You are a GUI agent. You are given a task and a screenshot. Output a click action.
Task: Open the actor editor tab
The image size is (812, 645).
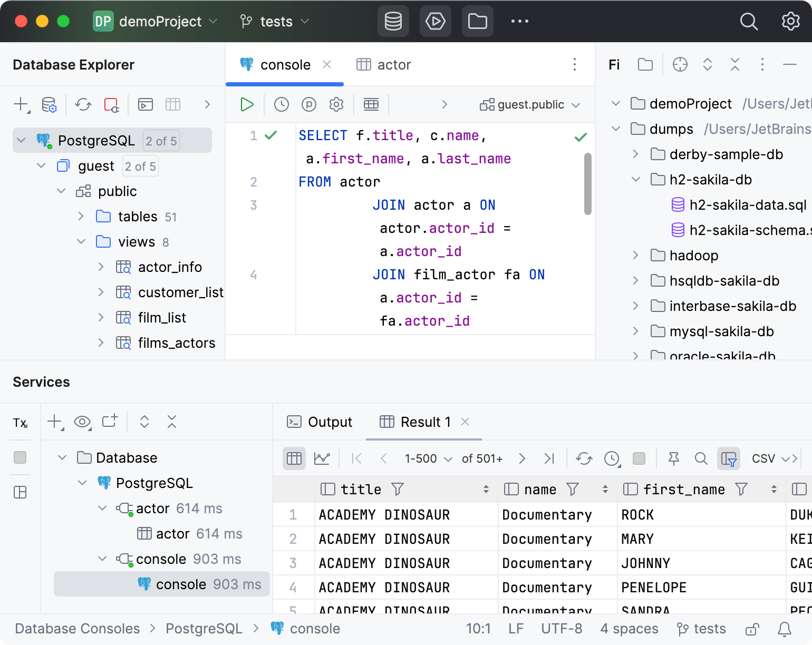click(x=393, y=64)
